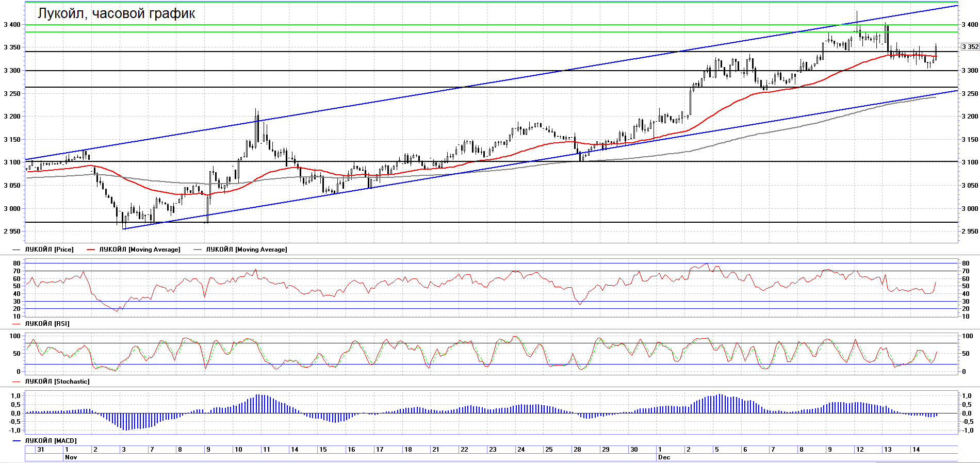
Task: Click '3 250' on the right price axis
Action: tap(970, 94)
